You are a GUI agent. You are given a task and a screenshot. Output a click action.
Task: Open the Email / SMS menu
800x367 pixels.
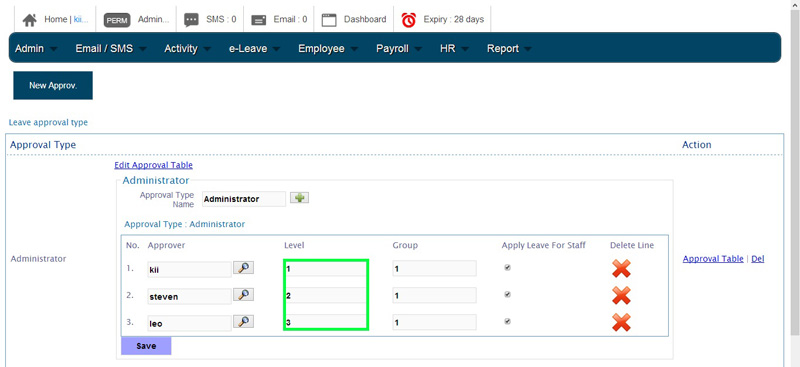104,48
